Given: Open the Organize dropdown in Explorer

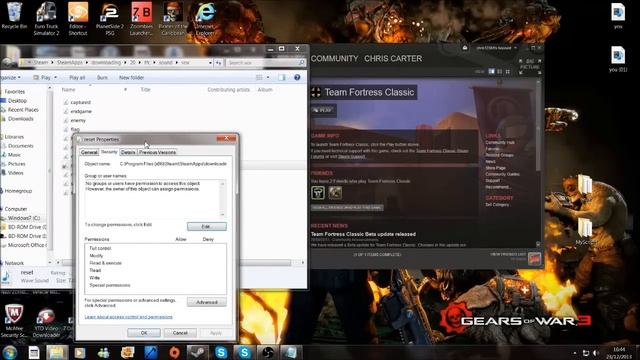Looking at the screenshot, I should click(10, 77).
